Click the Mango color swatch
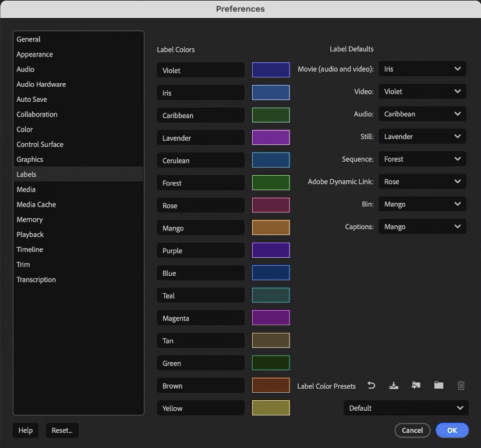This screenshot has width=481, height=448. pyautogui.click(x=271, y=228)
